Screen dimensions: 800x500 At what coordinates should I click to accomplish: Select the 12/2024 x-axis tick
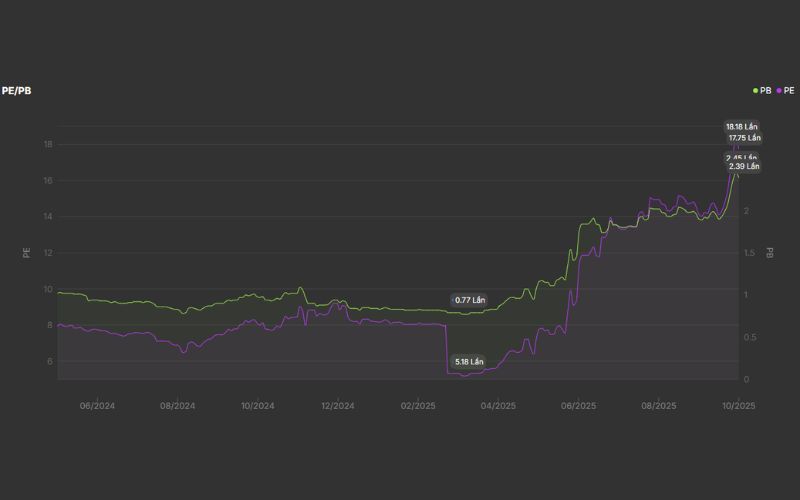(x=337, y=406)
